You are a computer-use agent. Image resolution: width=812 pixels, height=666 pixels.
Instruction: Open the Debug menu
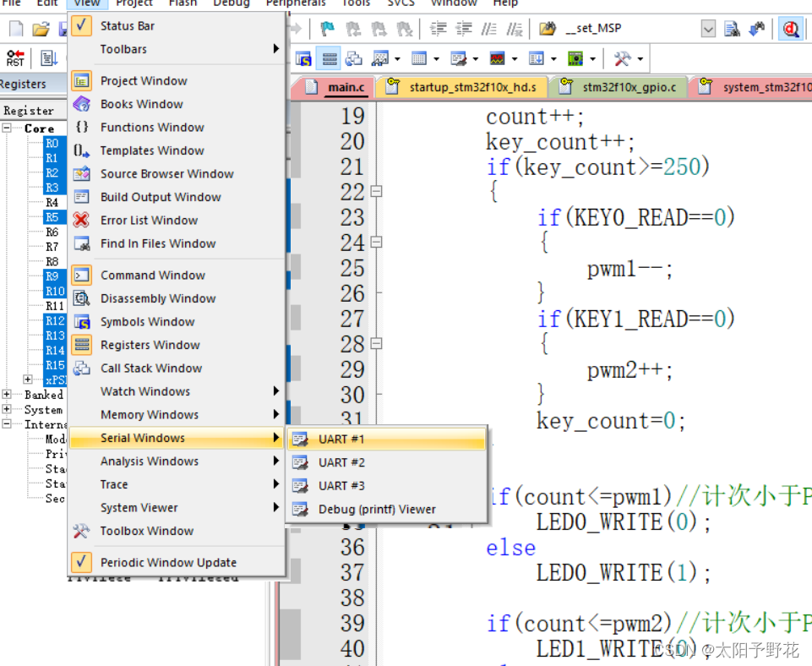coord(231,3)
